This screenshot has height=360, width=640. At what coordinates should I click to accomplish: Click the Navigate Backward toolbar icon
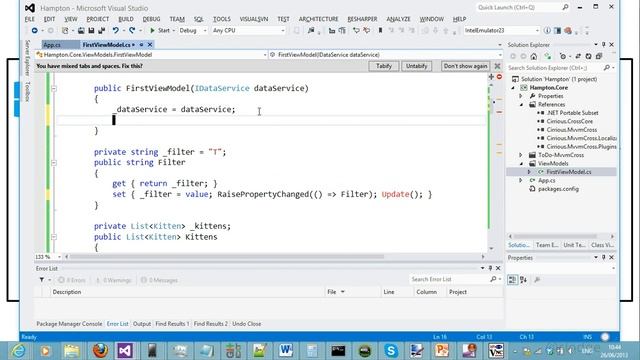click(x=34, y=31)
